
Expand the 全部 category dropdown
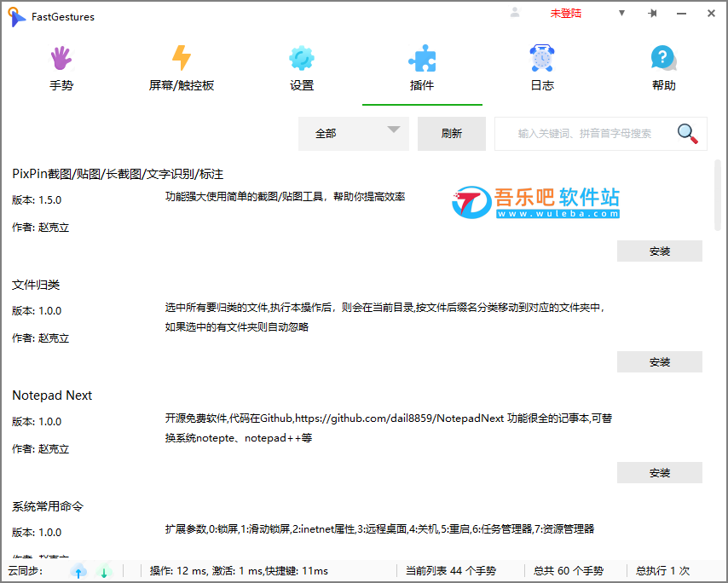pos(354,134)
